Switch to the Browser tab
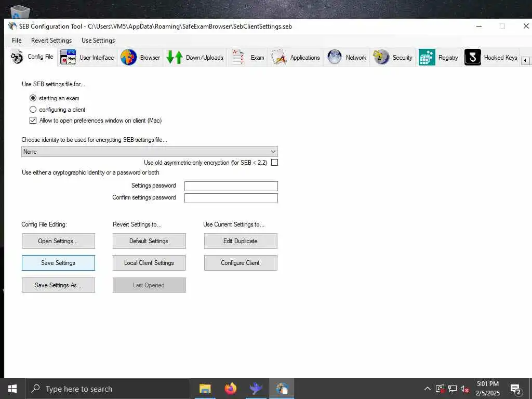 (140, 57)
